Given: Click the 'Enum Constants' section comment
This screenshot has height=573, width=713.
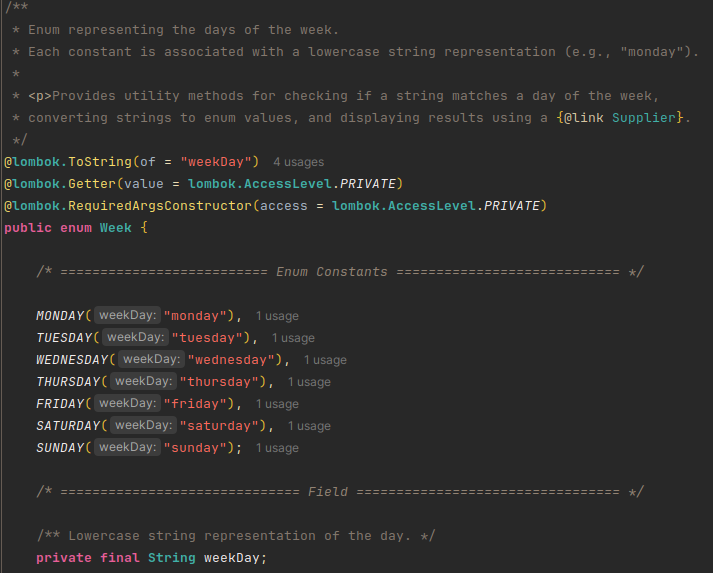Looking at the screenshot, I should [340, 272].
